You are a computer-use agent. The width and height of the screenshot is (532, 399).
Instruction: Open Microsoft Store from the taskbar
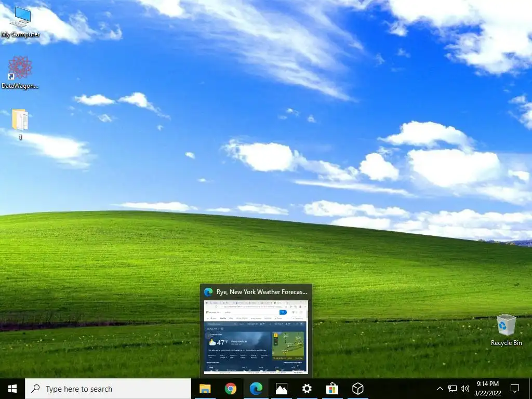coord(332,389)
